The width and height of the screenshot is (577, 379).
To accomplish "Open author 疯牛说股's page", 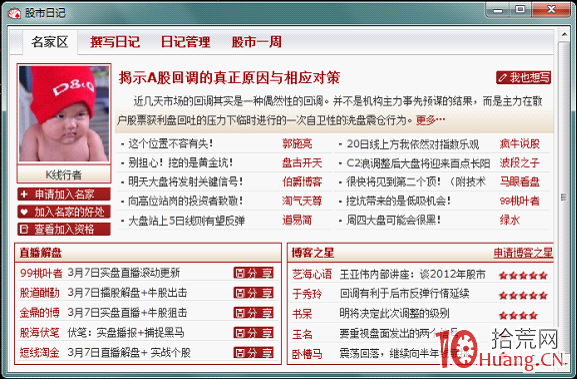I will coord(520,144).
